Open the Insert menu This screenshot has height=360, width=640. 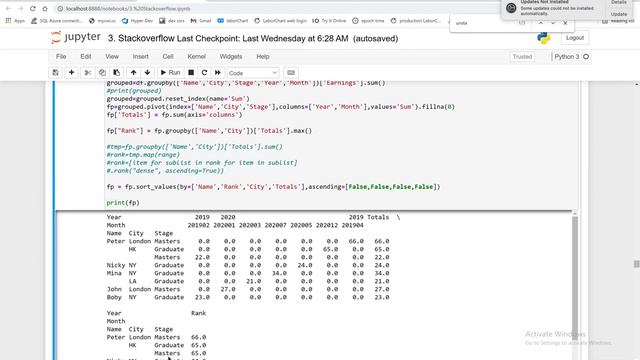tap(140, 57)
